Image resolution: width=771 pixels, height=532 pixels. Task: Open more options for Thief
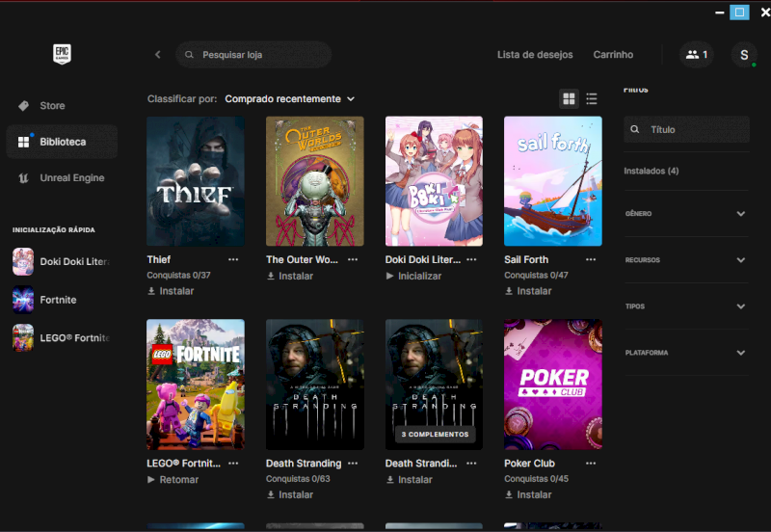pyautogui.click(x=233, y=259)
